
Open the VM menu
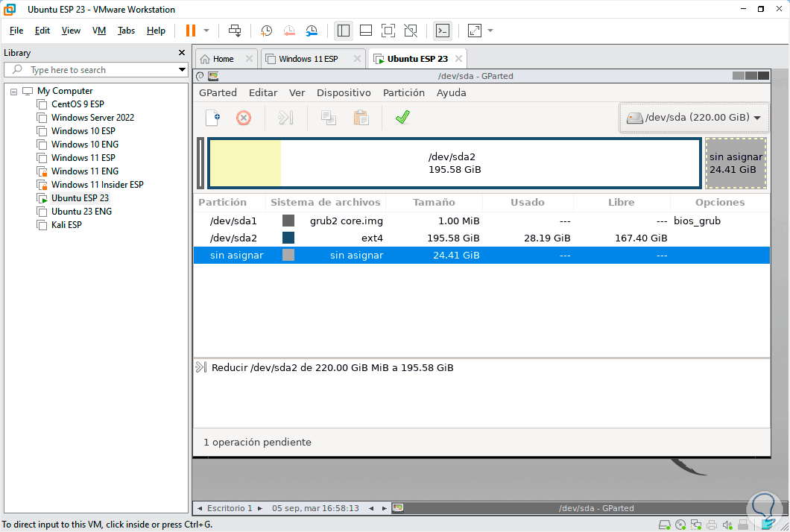[99, 31]
